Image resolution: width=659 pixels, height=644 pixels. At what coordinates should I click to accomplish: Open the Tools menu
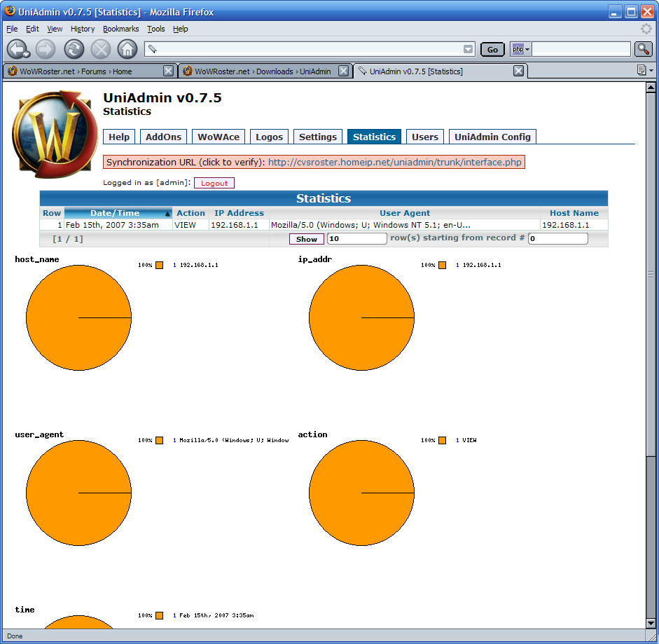point(156,29)
